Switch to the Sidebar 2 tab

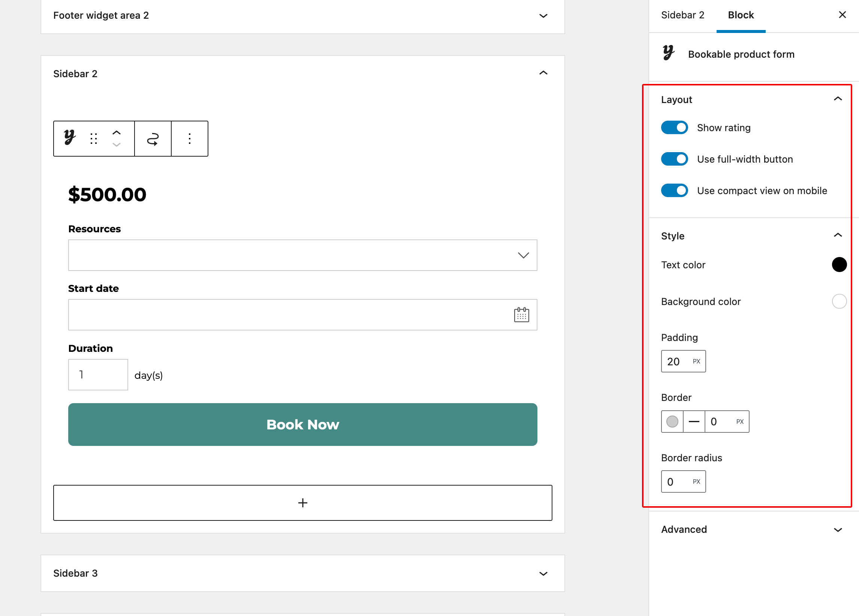(x=682, y=15)
